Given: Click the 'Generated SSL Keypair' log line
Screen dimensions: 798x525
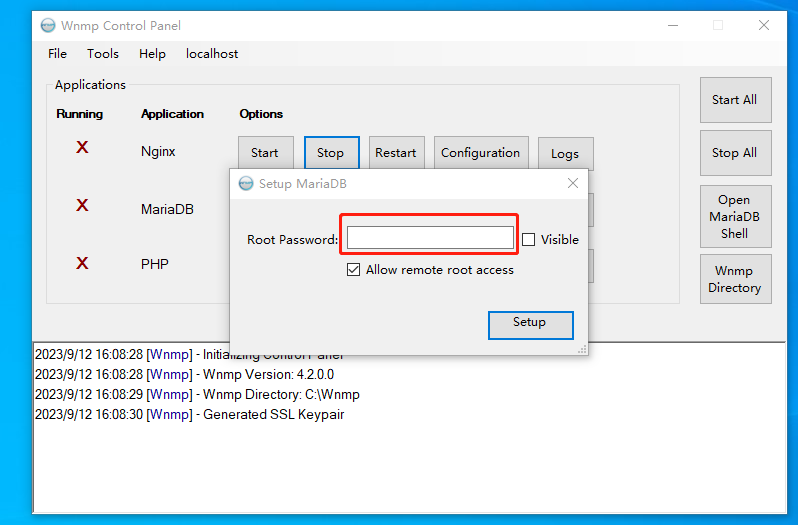Looking at the screenshot, I should [x=189, y=415].
